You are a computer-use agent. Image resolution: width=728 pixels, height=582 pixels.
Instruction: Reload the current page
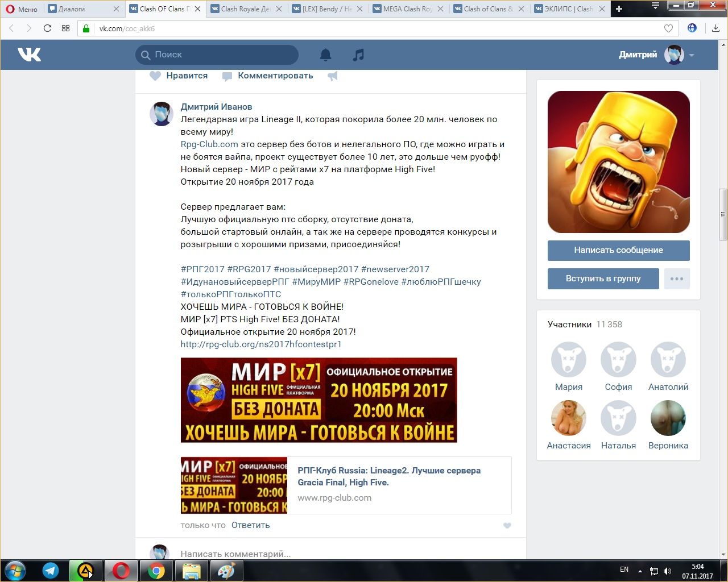click(47, 28)
